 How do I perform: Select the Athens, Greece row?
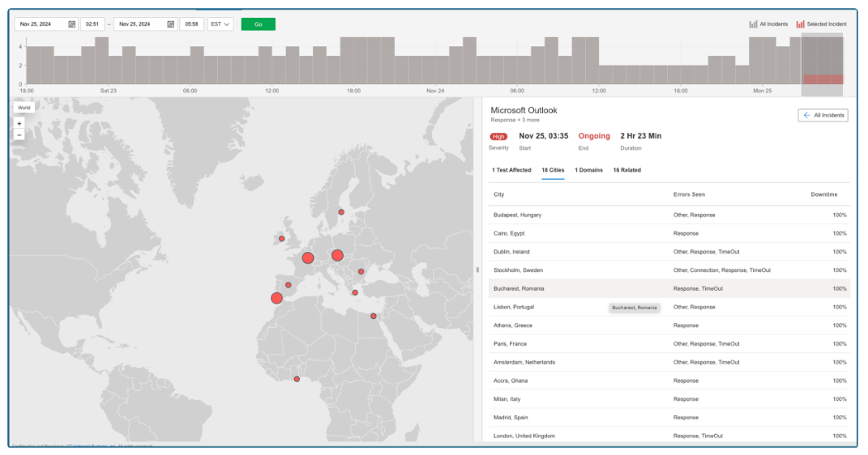pos(669,325)
